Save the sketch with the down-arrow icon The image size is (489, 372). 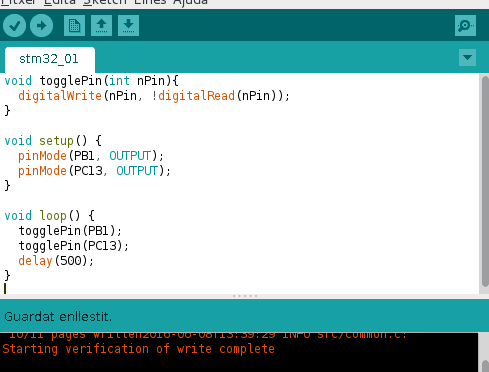tap(128, 26)
